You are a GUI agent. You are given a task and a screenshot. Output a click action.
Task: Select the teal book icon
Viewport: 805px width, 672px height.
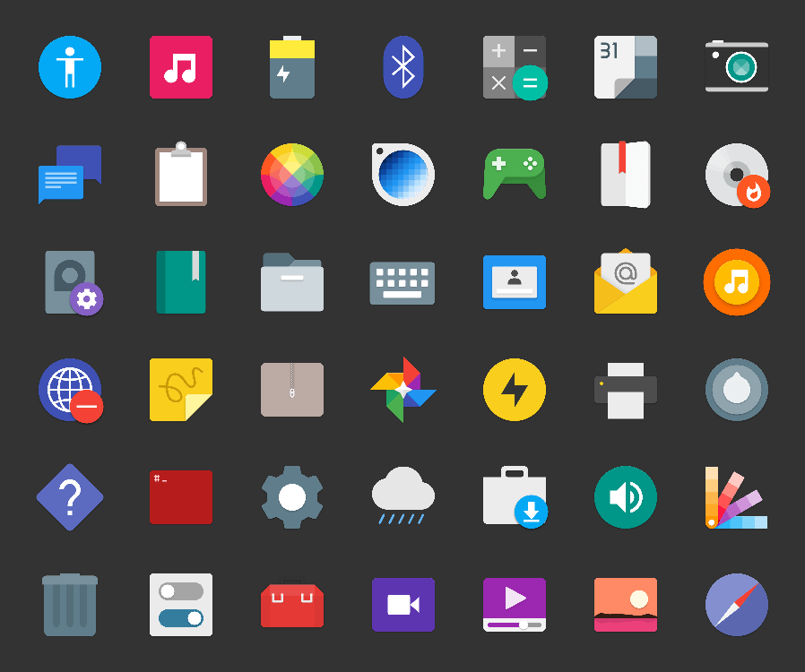click(x=181, y=282)
